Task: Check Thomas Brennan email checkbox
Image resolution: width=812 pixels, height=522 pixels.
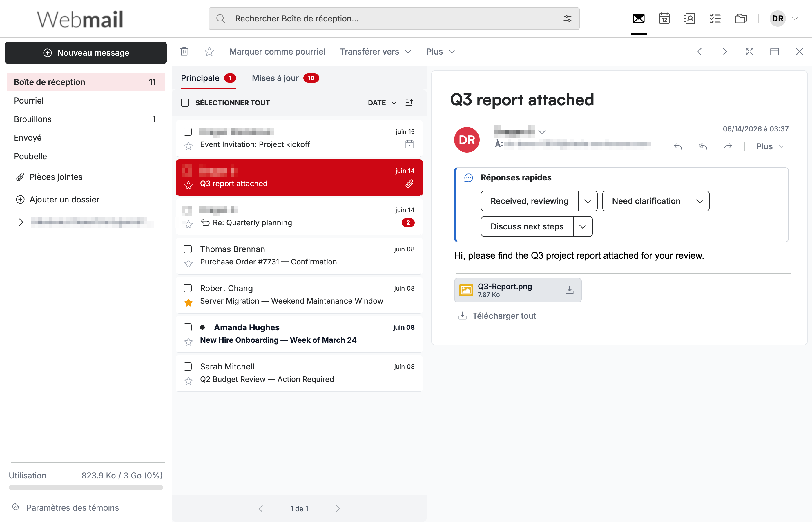Action: (x=187, y=249)
